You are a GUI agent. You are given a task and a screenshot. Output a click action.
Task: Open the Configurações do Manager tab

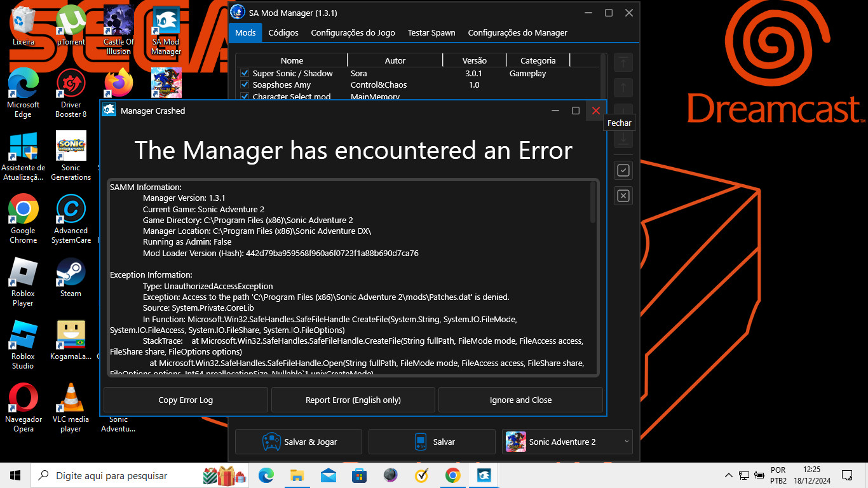click(517, 33)
